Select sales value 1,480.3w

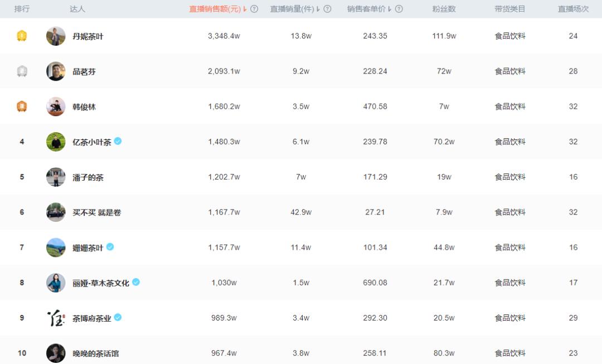click(x=224, y=142)
